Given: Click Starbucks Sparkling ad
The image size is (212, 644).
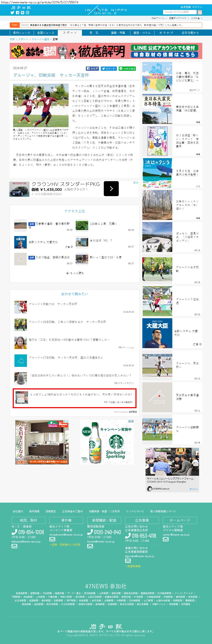Looking at the screenshot, I should [x=107, y=442].
